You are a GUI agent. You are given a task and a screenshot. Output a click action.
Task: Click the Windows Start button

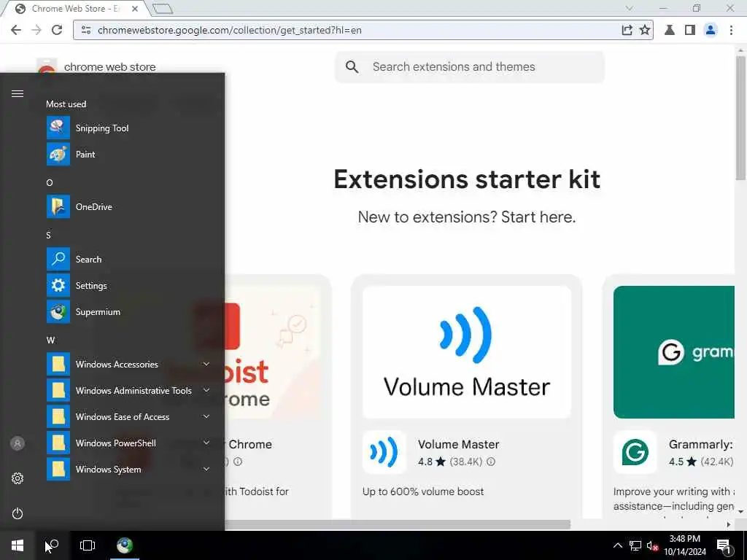point(18,545)
